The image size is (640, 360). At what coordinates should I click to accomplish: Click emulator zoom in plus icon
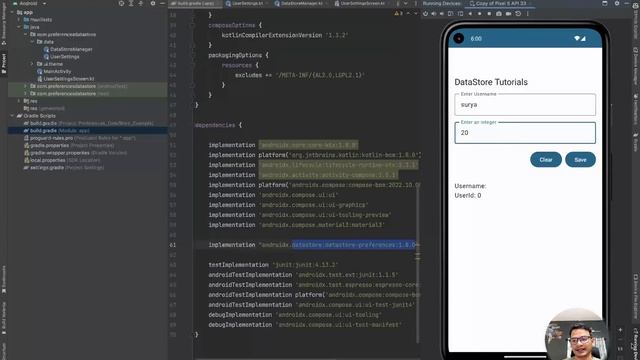(620, 330)
